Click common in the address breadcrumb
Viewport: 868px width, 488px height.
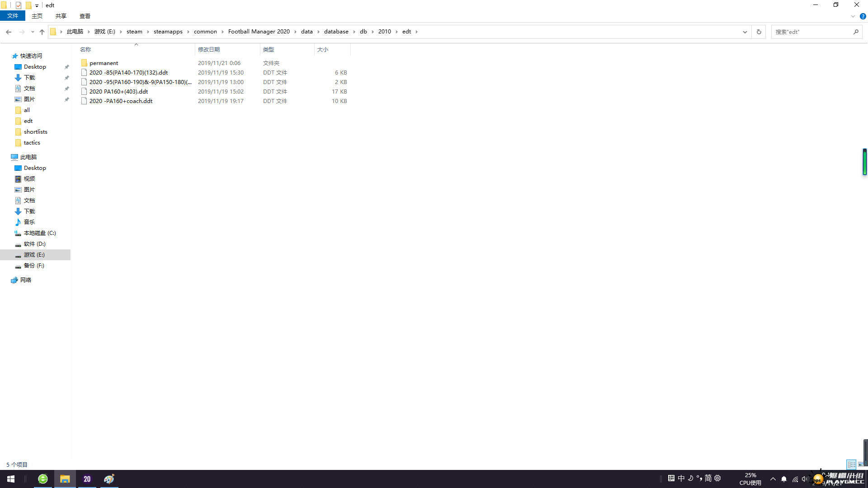click(205, 32)
